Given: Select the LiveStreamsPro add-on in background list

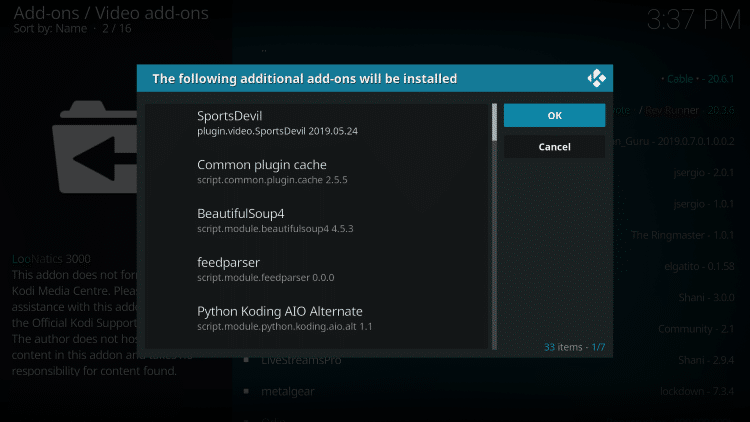Looking at the screenshot, I should click(301, 360).
